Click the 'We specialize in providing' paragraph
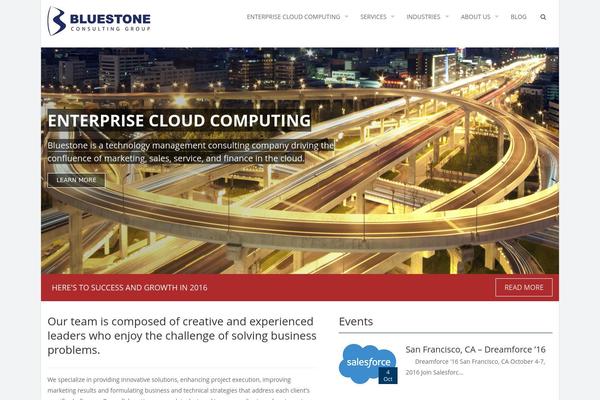600x400 pixels. pyautogui.click(x=179, y=388)
